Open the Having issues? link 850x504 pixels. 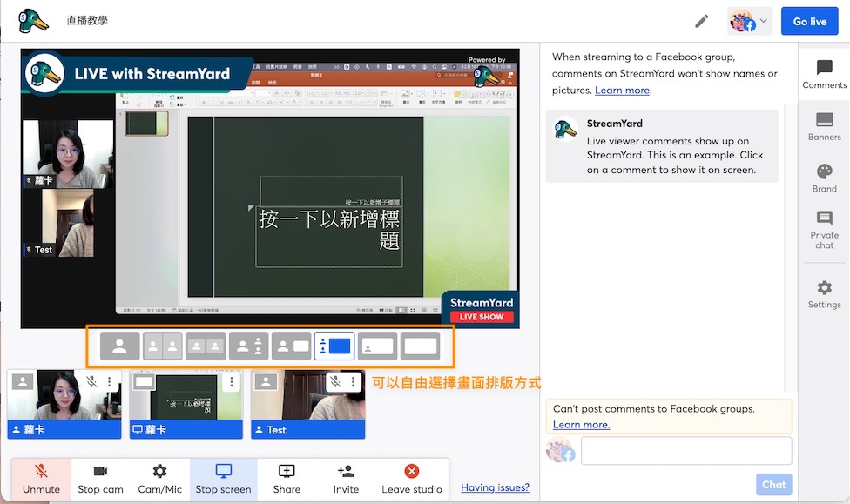(495, 487)
